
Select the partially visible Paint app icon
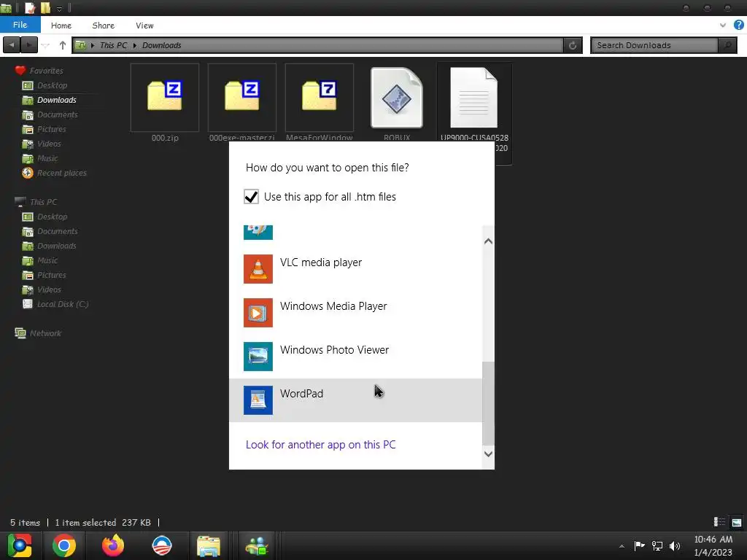click(x=258, y=233)
